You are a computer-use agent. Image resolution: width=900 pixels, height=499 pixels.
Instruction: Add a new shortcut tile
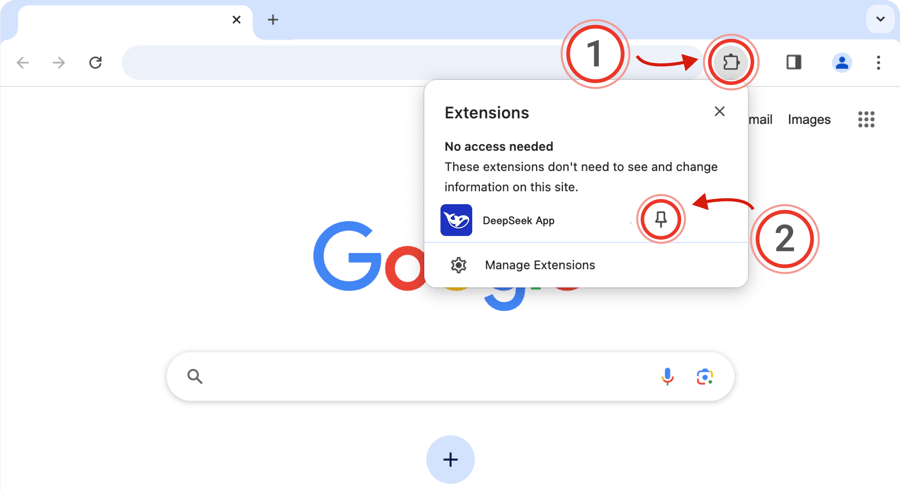coord(451,459)
